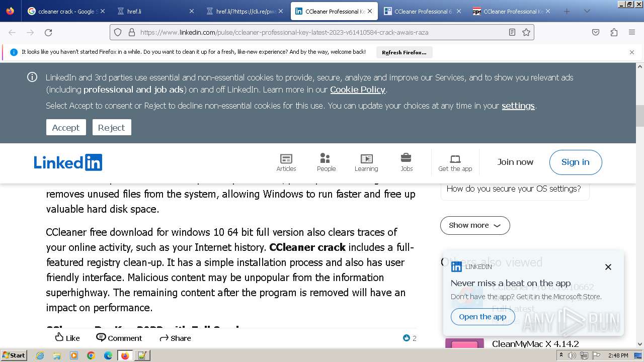Screen dimensions: 644x362
Task: Open the Extensions puzzle icon
Action: click(614, 32)
